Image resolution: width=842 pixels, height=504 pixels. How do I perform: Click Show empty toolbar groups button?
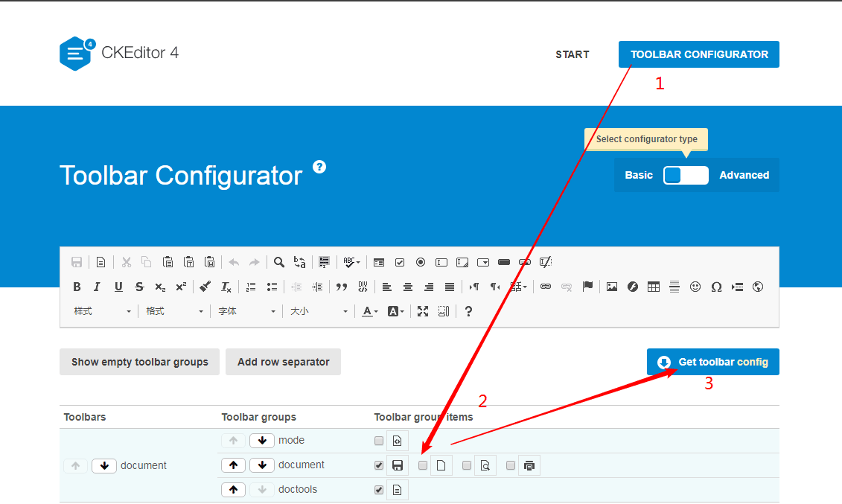(140, 362)
